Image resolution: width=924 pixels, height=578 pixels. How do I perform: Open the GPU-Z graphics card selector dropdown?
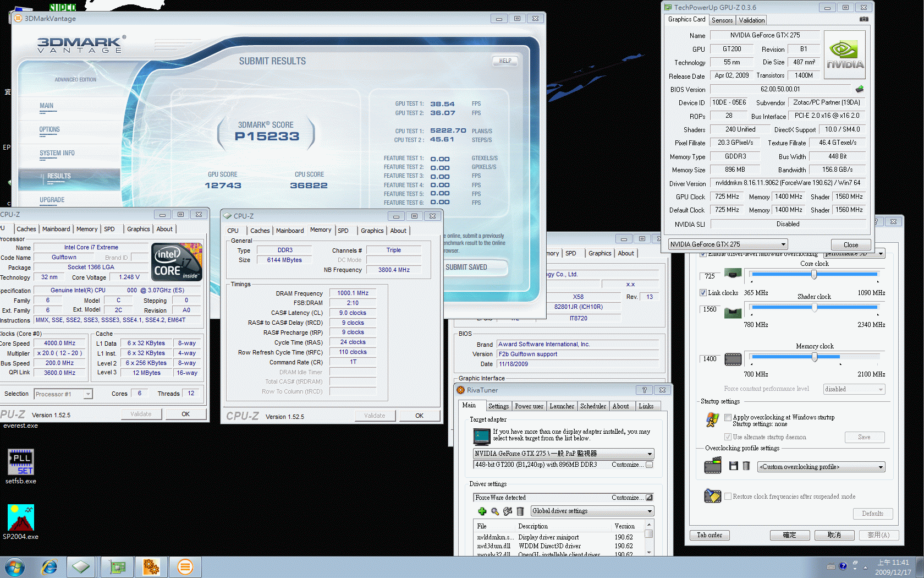click(x=728, y=244)
